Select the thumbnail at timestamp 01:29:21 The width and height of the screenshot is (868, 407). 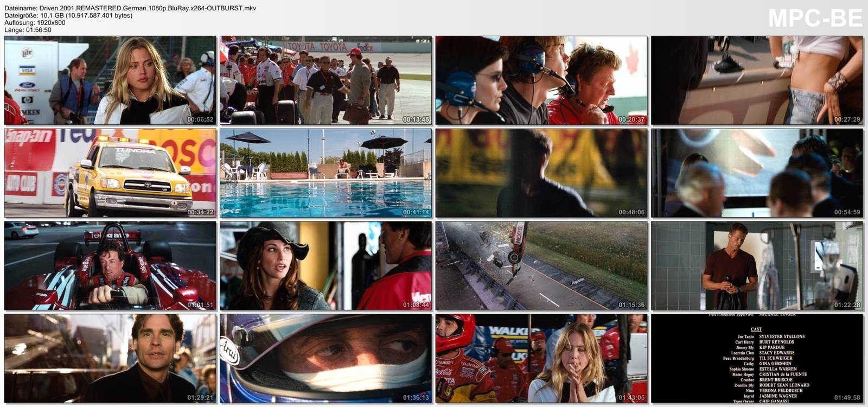(x=110, y=358)
